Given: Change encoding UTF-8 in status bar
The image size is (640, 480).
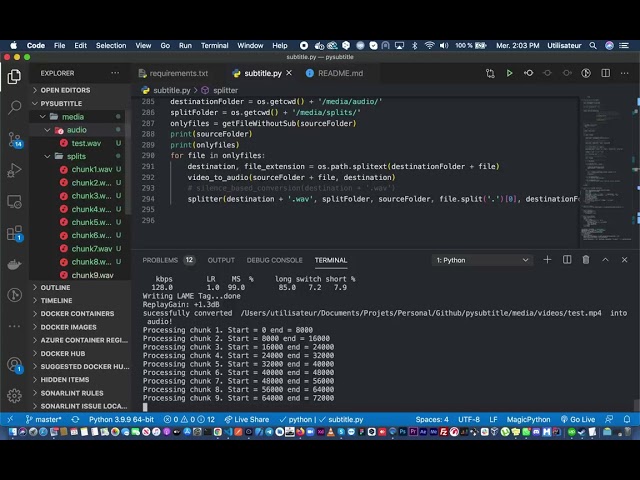Looking at the screenshot, I should click(x=469, y=419).
